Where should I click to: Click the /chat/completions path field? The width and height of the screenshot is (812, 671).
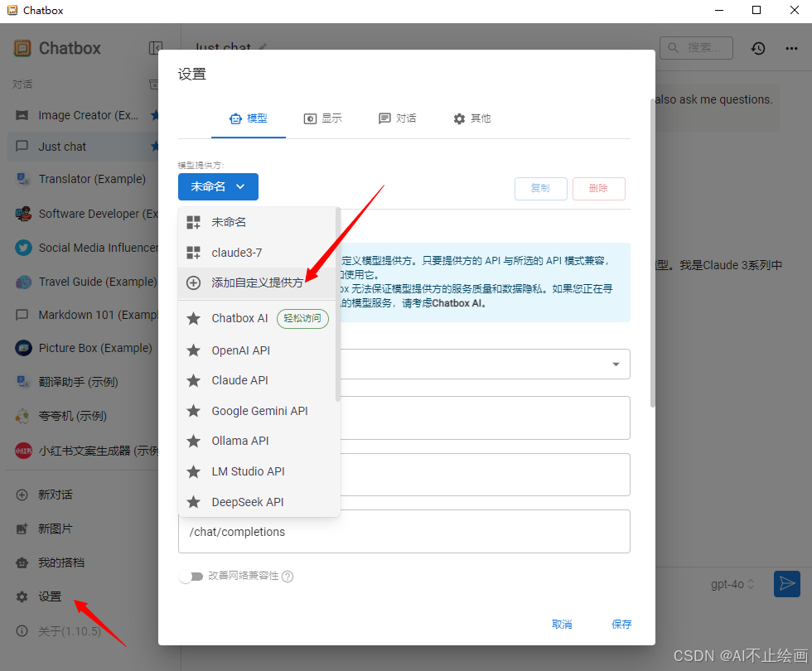tap(404, 532)
